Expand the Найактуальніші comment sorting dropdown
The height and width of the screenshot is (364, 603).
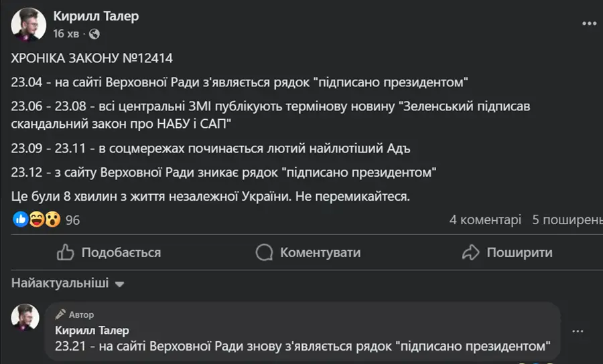pos(68,283)
